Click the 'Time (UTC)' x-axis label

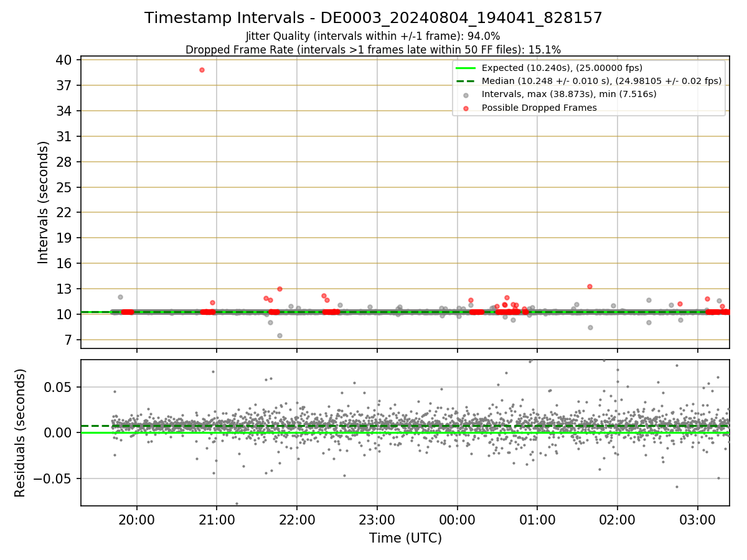click(x=405, y=538)
